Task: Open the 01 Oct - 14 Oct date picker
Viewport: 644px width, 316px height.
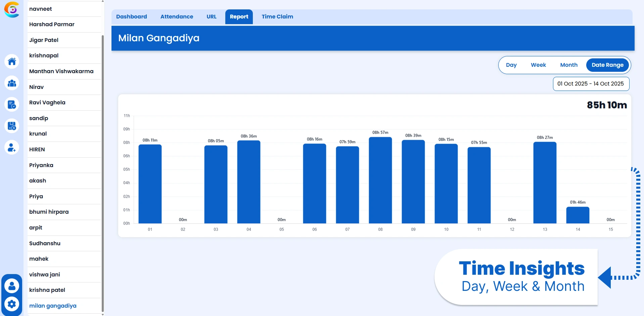Action: tap(591, 84)
